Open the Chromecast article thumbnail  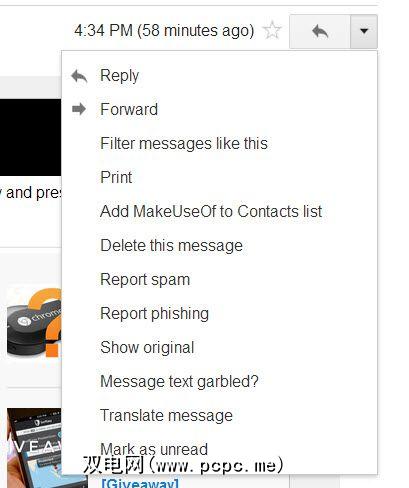coord(34,322)
